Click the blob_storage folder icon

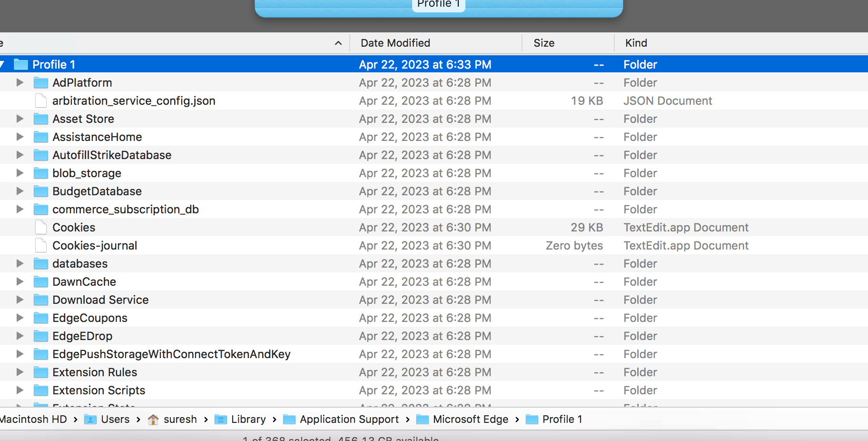(x=41, y=173)
